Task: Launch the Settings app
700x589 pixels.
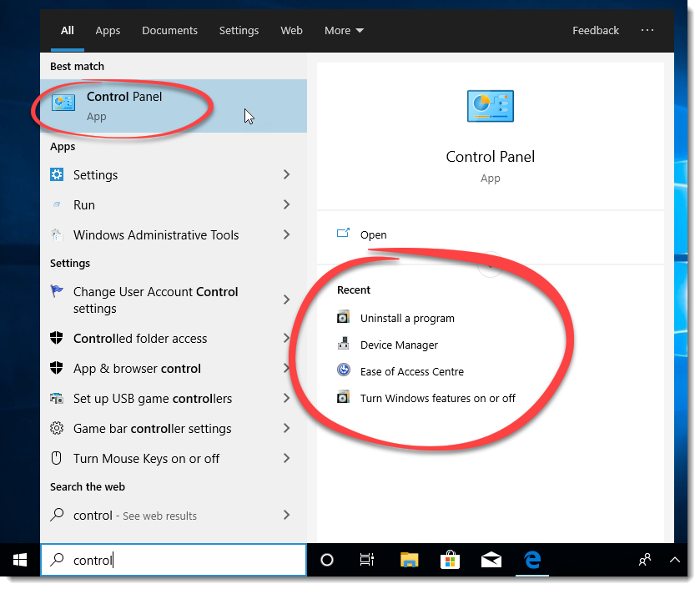Action: pos(94,174)
